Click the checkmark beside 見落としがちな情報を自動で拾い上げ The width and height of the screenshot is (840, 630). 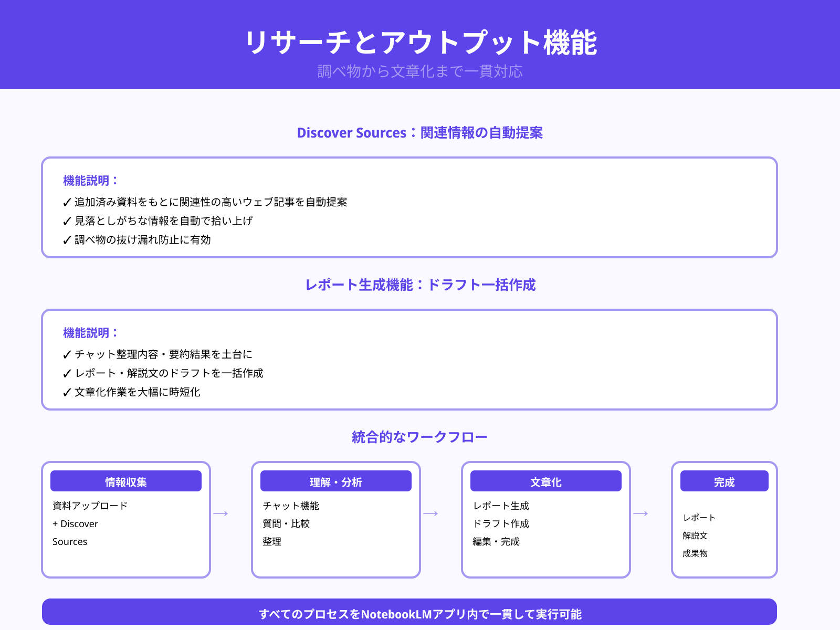tap(66, 221)
